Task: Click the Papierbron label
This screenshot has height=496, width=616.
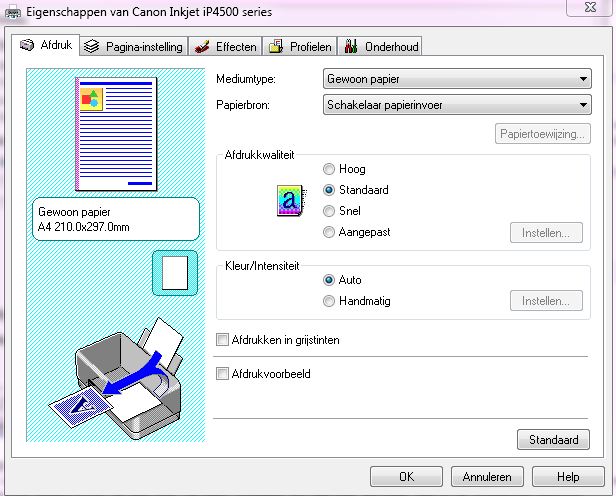Action: [x=243, y=105]
